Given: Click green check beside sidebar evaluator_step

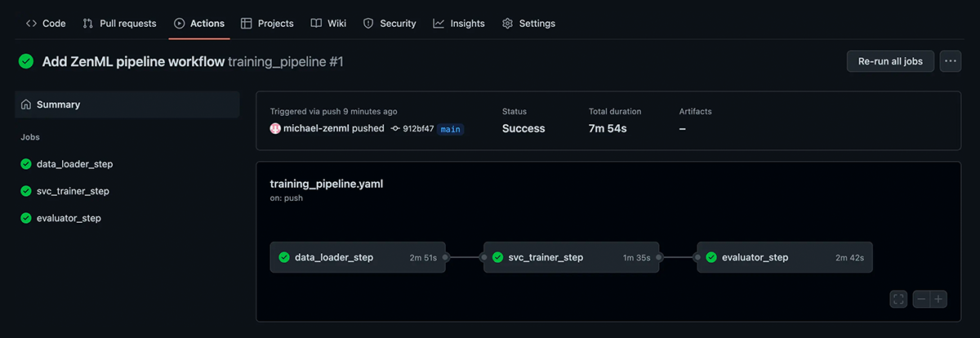Looking at the screenshot, I should tap(26, 218).
